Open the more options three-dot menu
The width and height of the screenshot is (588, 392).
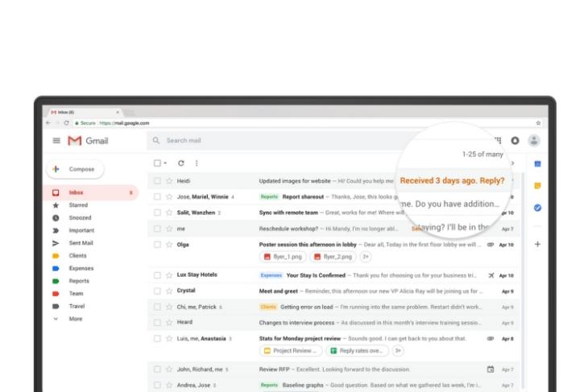click(x=197, y=163)
